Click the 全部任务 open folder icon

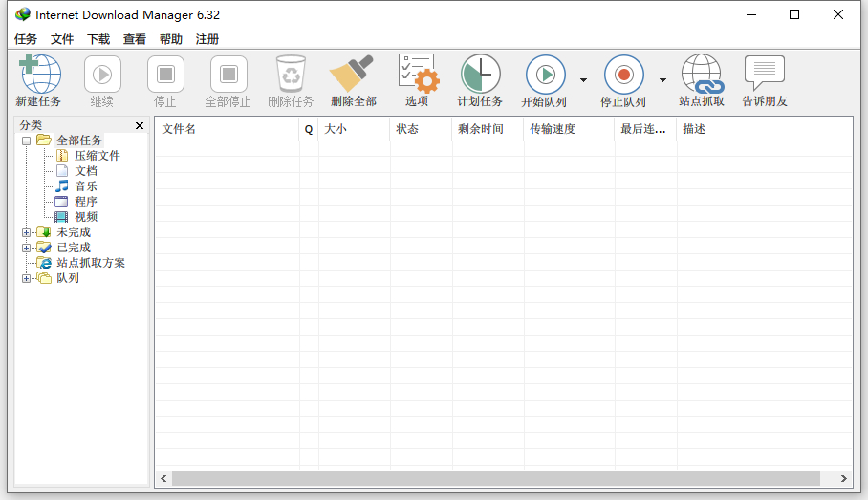pyautogui.click(x=44, y=141)
